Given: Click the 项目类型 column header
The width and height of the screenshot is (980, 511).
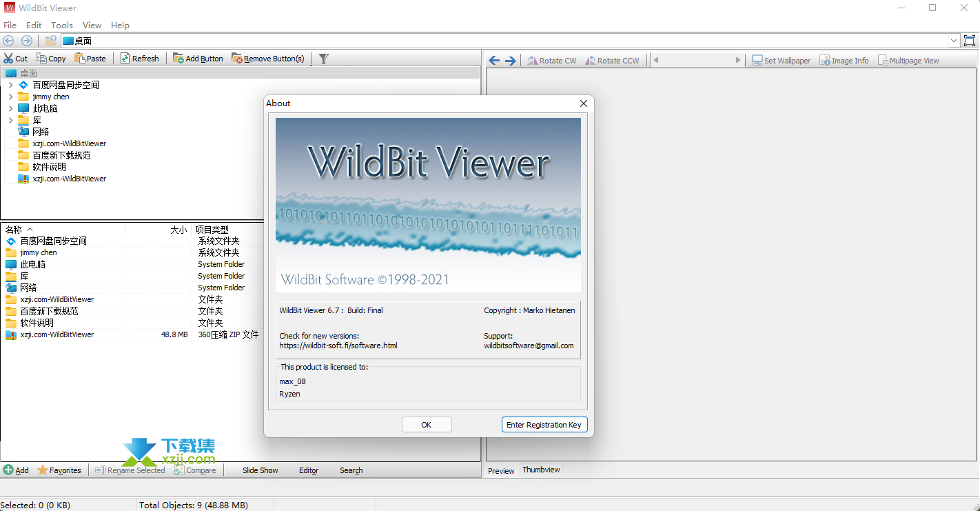Looking at the screenshot, I should pyautogui.click(x=212, y=229).
